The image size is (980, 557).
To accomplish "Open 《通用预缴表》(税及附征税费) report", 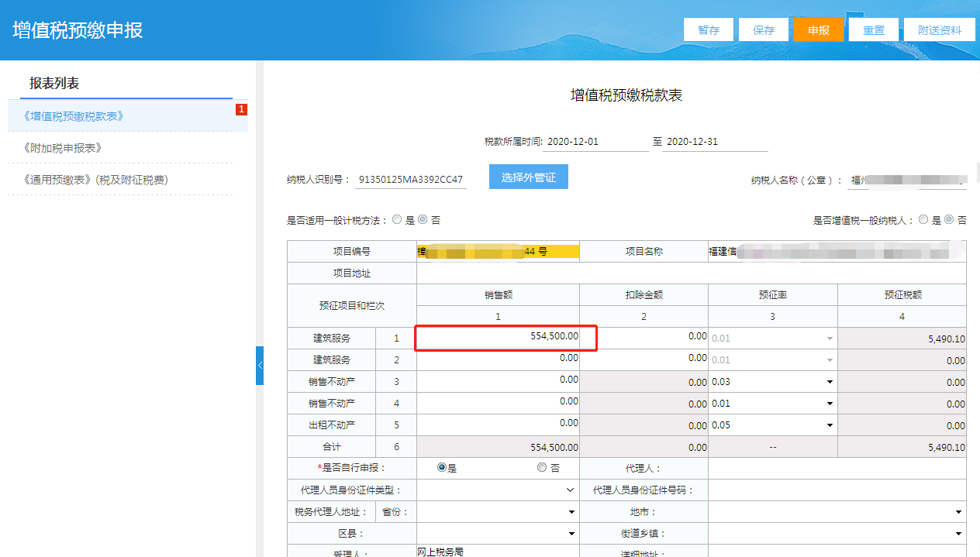I will coord(96,180).
